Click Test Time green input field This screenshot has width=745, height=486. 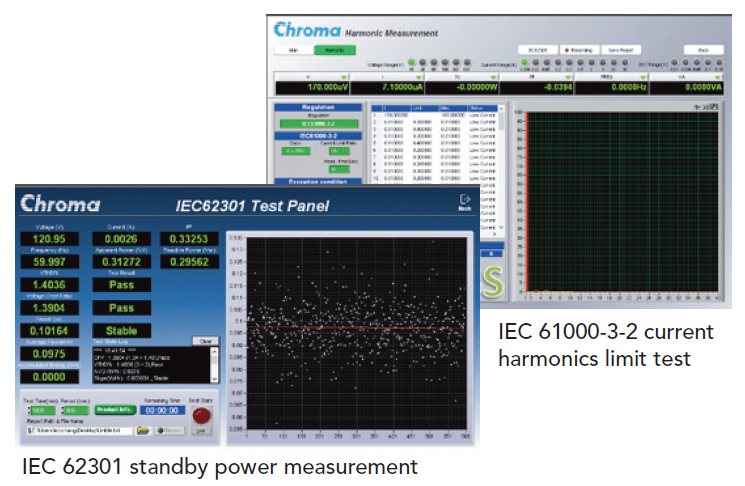pyautogui.click(x=43, y=410)
